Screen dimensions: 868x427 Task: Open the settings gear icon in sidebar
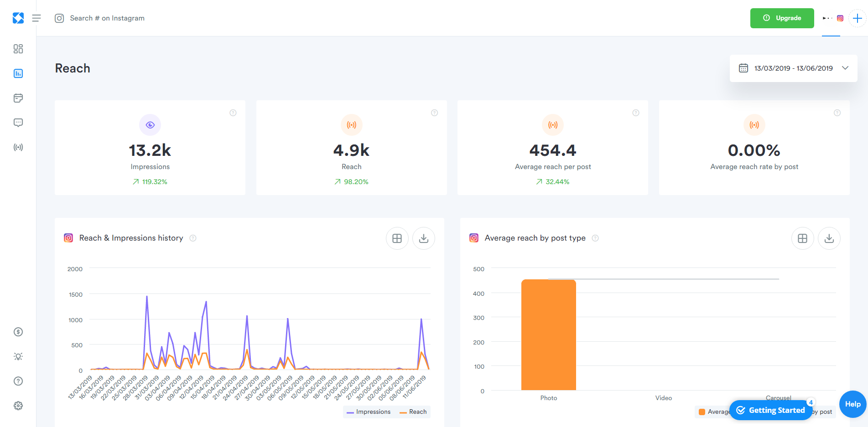(18, 406)
